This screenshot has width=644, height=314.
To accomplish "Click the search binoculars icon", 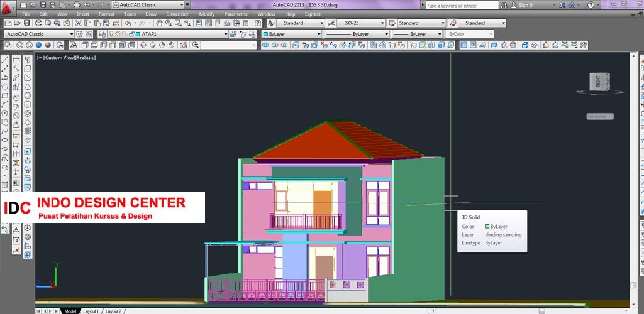I will pos(504,5).
